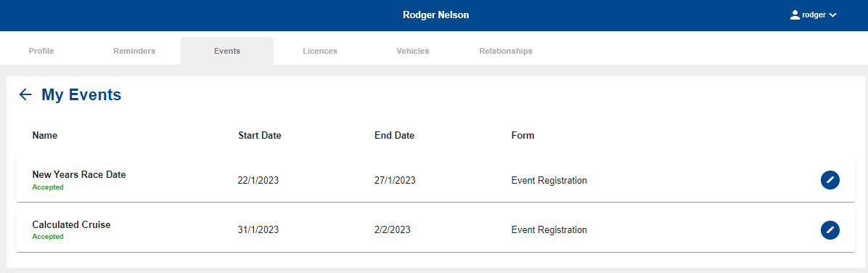Click the user avatar icon

click(795, 15)
